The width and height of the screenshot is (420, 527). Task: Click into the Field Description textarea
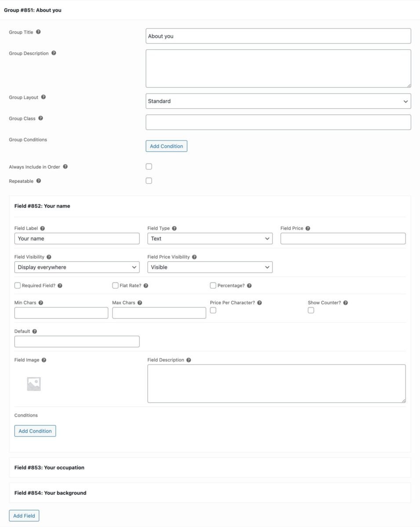pyautogui.click(x=277, y=383)
